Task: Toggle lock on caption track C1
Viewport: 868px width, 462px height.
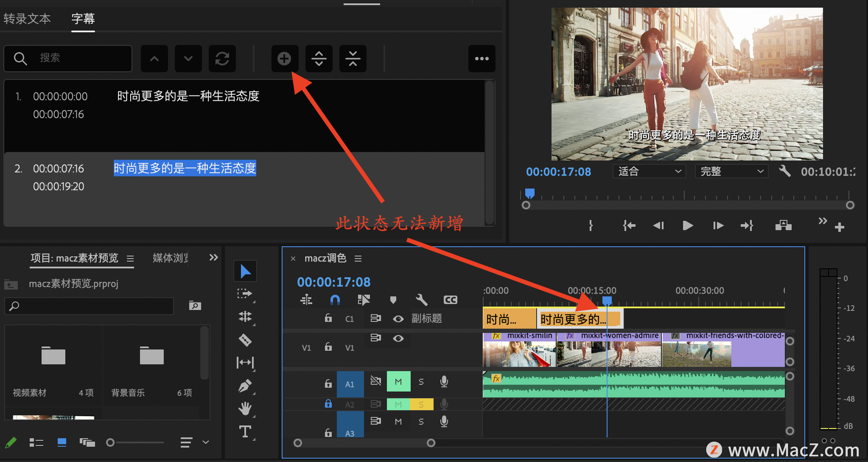Action: point(328,318)
